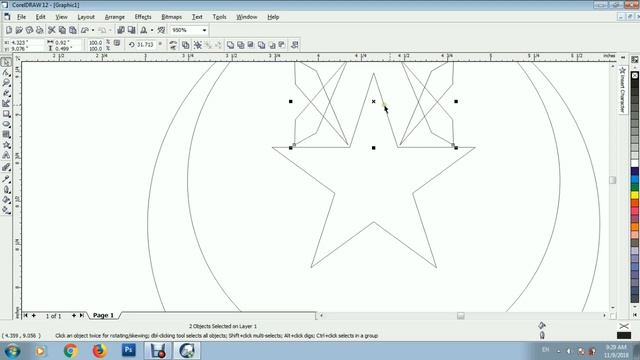This screenshot has height=360, width=640.
Task: Open the Help menu
Action: [x=273, y=17]
